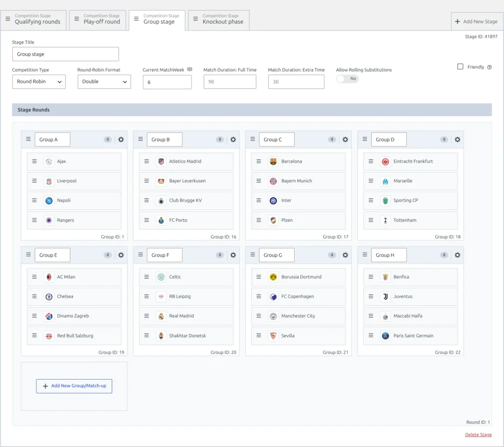Select the Chelsea team row
Viewport: 504px width, 447px height.
tap(74, 297)
